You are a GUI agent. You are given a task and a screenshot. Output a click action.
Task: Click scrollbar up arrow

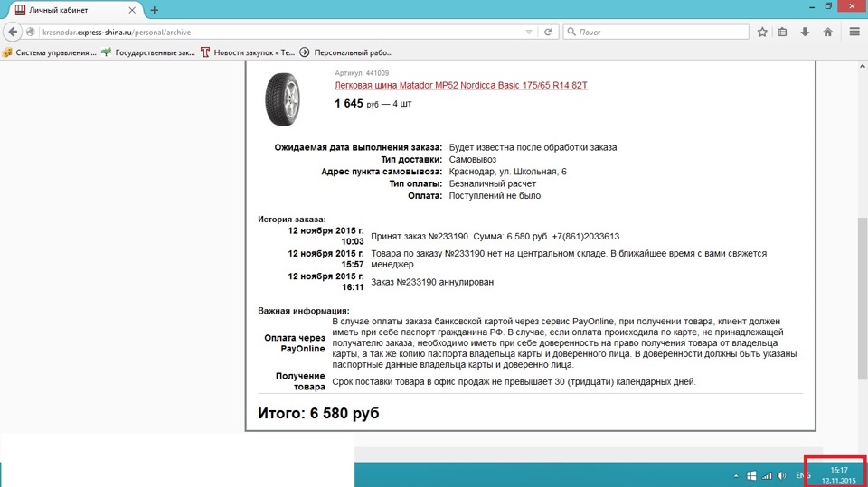tap(863, 67)
